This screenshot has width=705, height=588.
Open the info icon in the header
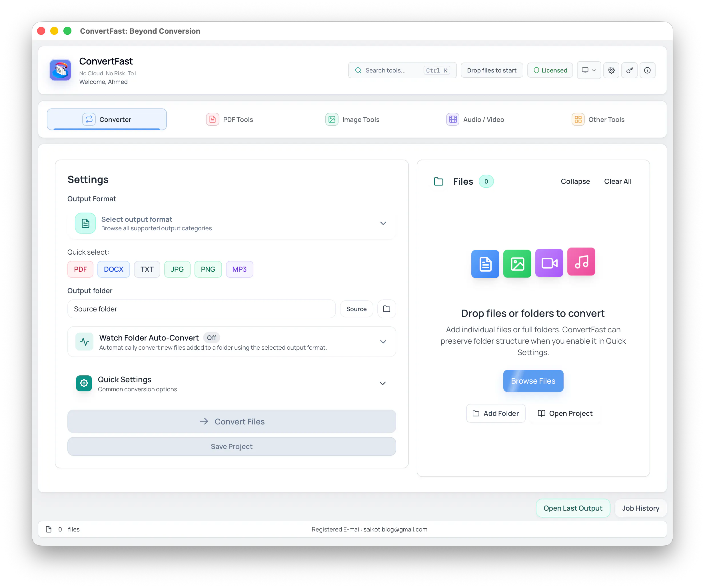[x=647, y=71]
